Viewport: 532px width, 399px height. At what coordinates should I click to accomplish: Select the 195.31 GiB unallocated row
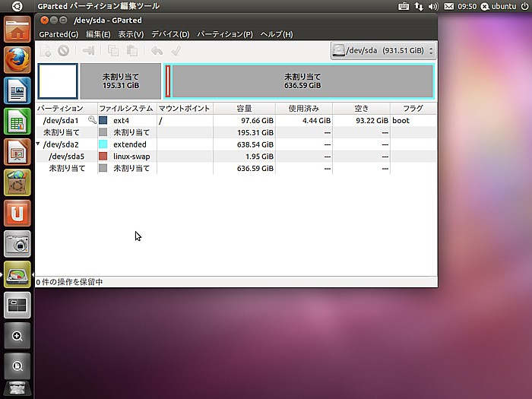(x=236, y=132)
